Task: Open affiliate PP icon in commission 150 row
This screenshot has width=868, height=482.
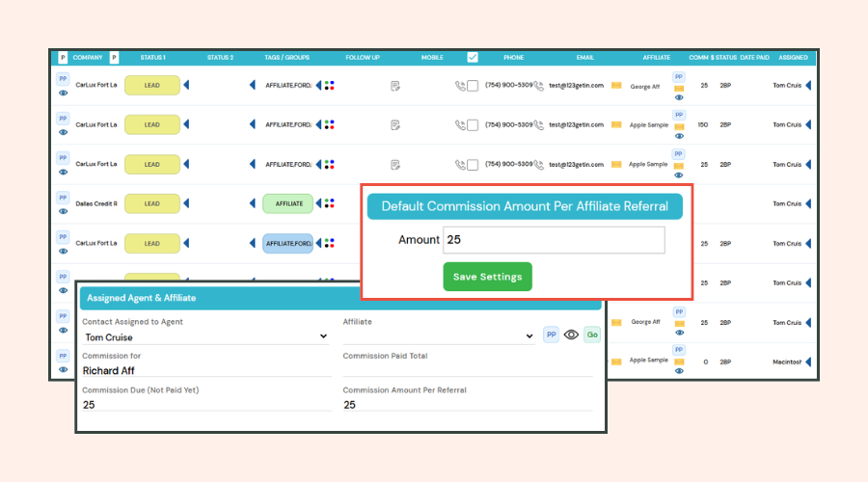Action: [679, 115]
